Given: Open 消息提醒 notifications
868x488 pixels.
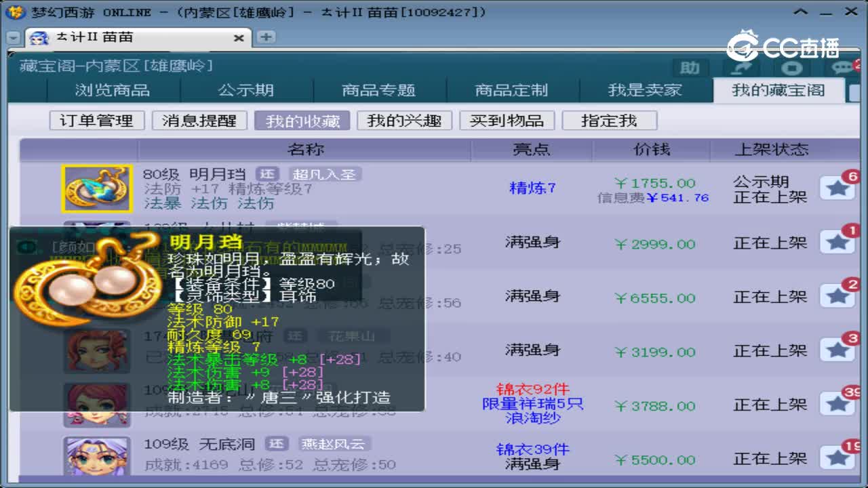Looking at the screenshot, I should 199,121.
